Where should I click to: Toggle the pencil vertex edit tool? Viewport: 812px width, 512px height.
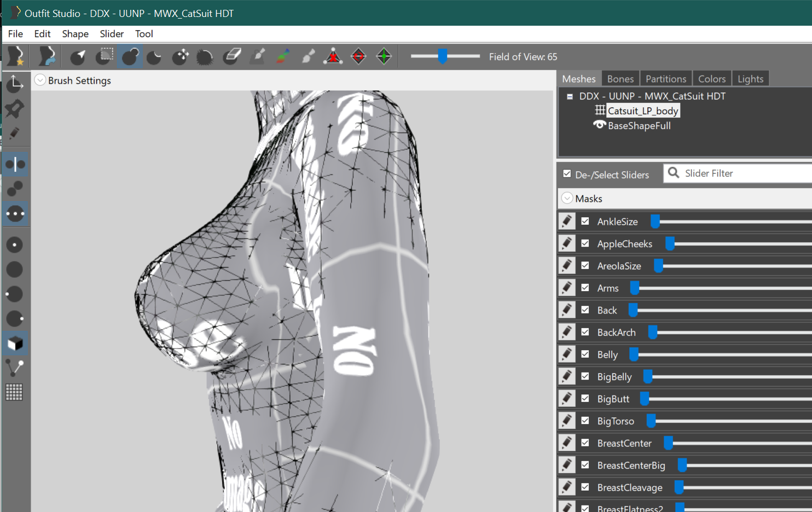click(x=15, y=133)
